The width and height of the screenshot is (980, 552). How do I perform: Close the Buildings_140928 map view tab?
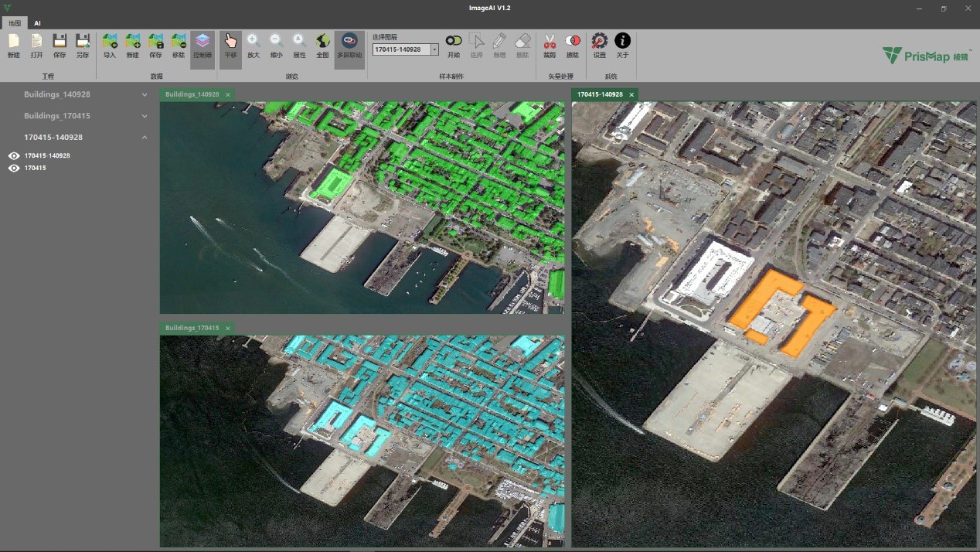tap(228, 94)
